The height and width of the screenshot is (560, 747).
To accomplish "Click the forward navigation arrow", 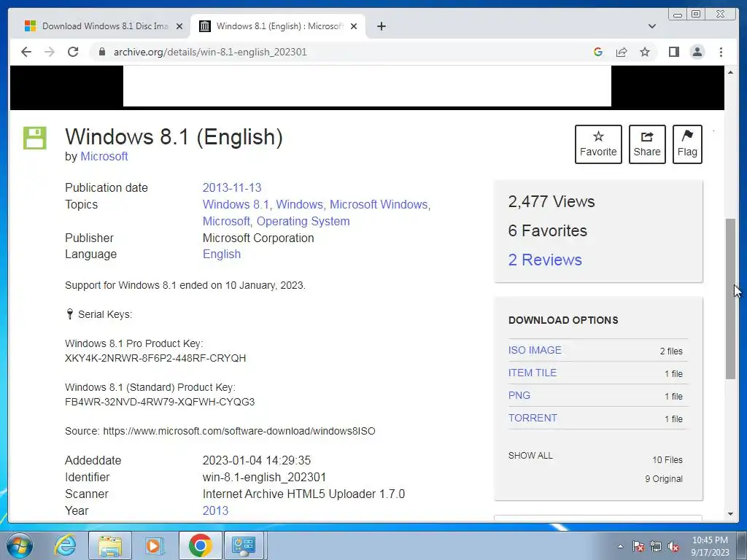I will pos(50,52).
